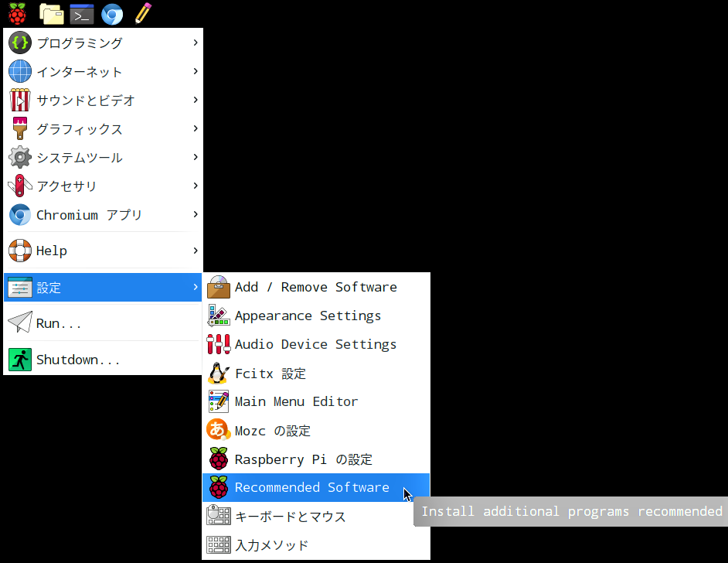The image size is (728, 563).
Task: Launch the File Manager from taskbar
Action: [52, 14]
